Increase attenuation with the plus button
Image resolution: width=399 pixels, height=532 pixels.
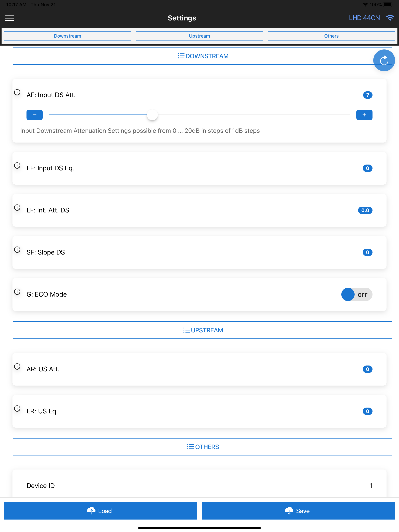(x=364, y=115)
